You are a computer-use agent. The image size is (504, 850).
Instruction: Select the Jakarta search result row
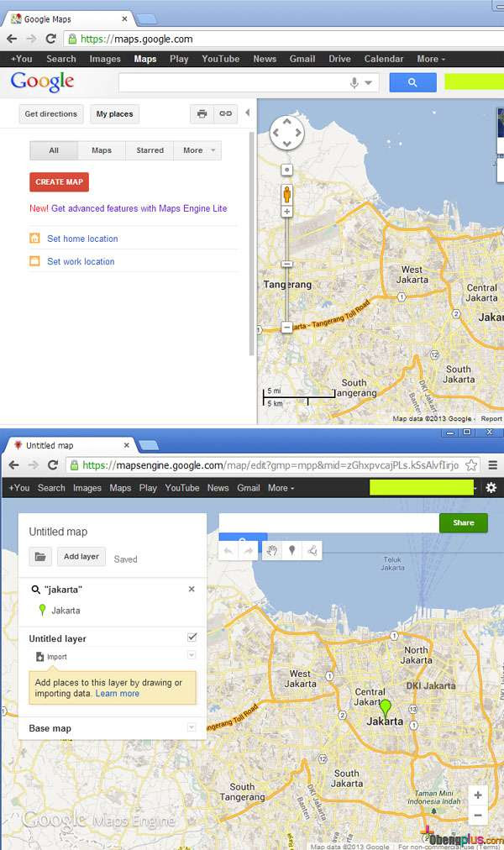pyautogui.click(x=113, y=611)
